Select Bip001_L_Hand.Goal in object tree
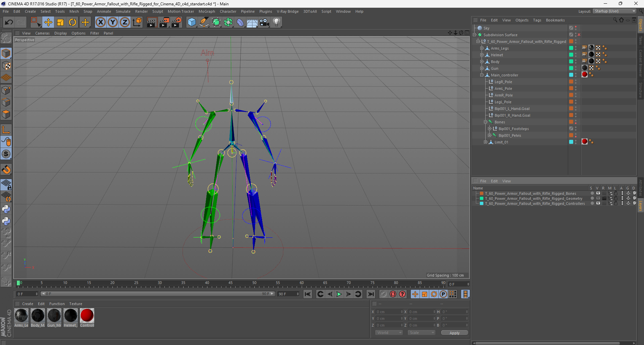This screenshot has height=345, width=644. (x=512, y=109)
